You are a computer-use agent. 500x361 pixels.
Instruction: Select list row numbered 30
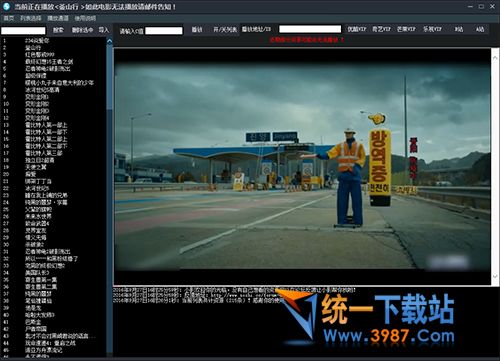(x=53, y=244)
